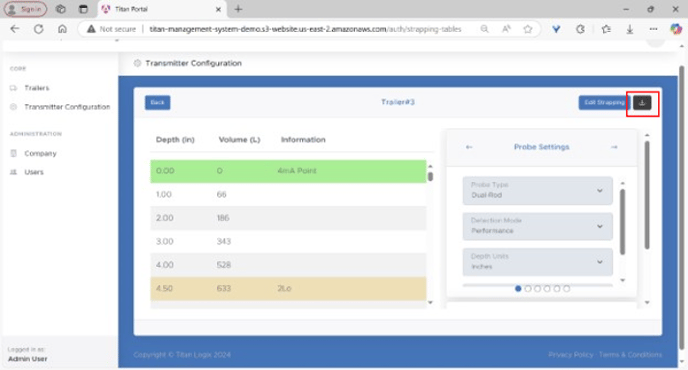Click the zoom magnifier icon in address bar
The width and height of the screenshot is (688, 370).
(484, 29)
